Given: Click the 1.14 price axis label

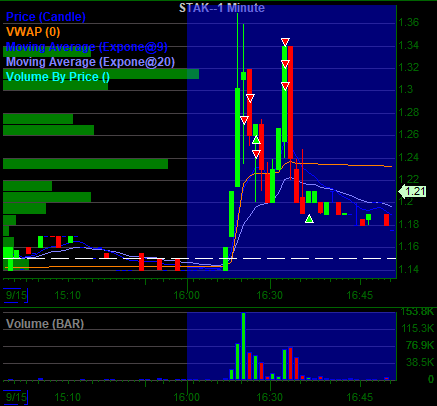Looking at the screenshot, I should coord(409,269).
